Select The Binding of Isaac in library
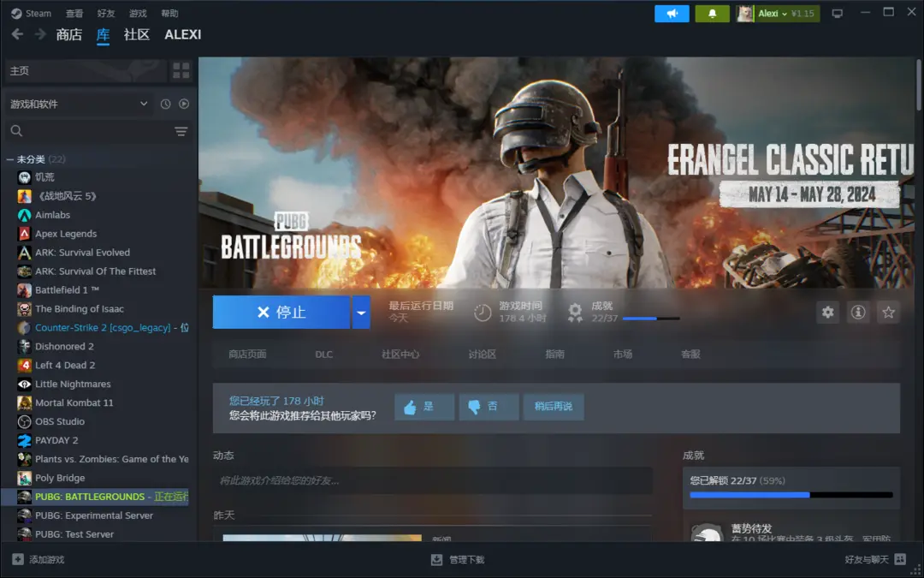The height and width of the screenshot is (578, 924). (80, 309)
